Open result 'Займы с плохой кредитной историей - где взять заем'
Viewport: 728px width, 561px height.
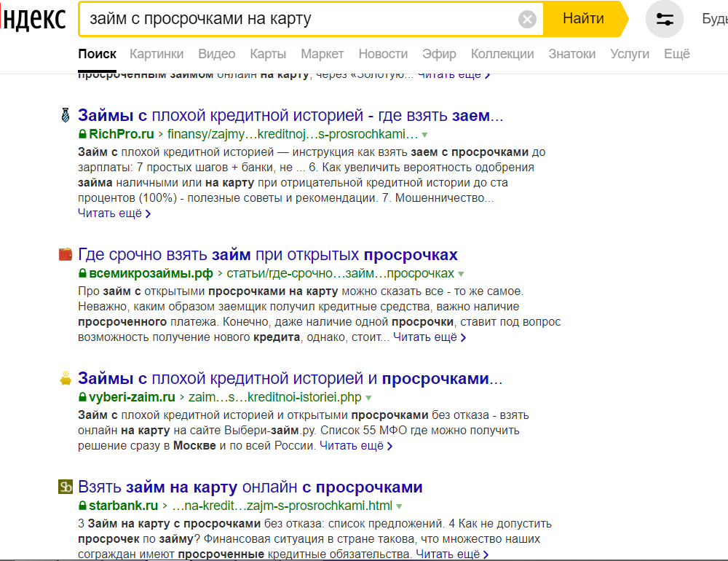click(290, 115)
